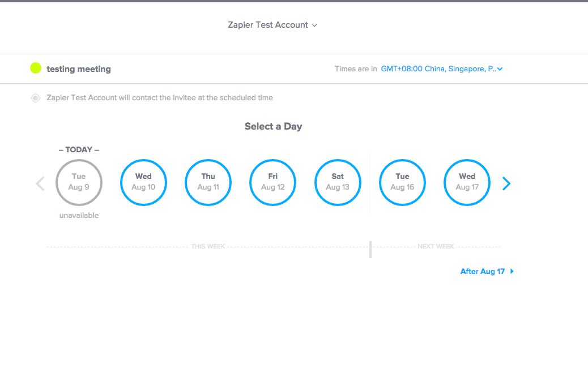This screenshot has height=373, width=588.
Task: Pick Wed Aug 17 day circle
Action: coord(467,182)
